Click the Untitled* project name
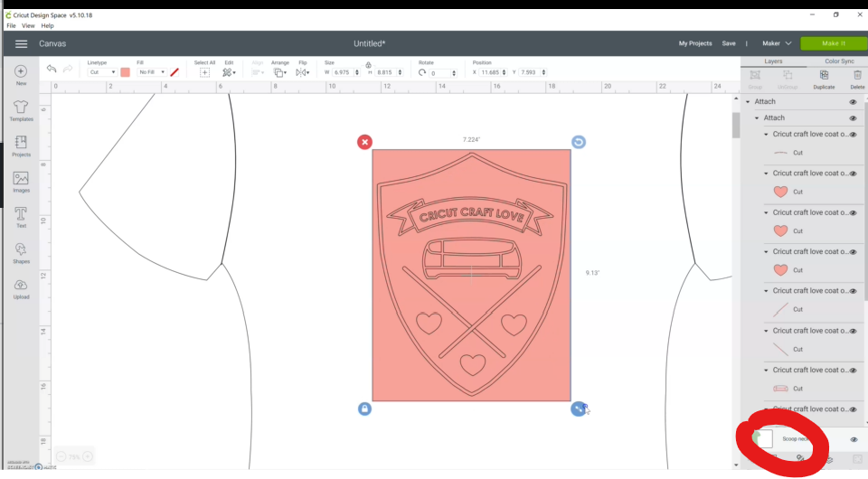 click(x=369, y=43)
